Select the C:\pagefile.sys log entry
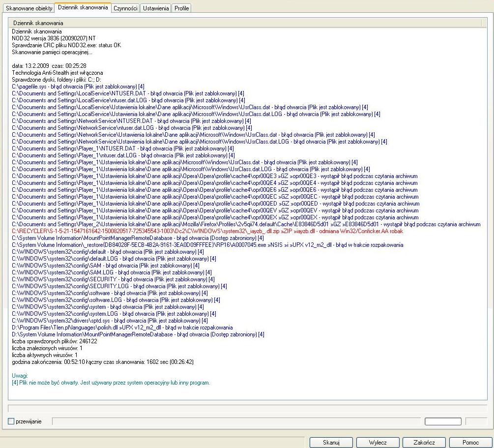Viewport: 494px width, 448px height. 78,87
